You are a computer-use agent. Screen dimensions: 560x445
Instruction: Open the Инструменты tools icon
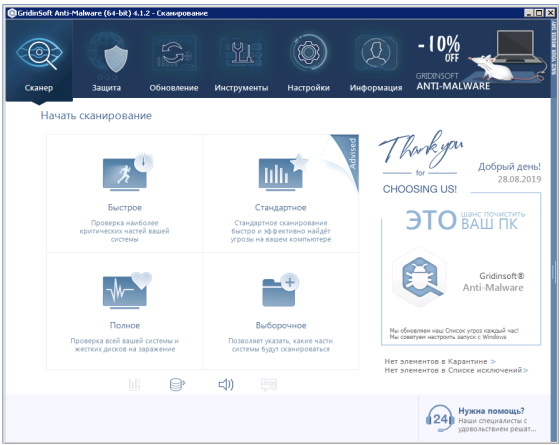241,54
